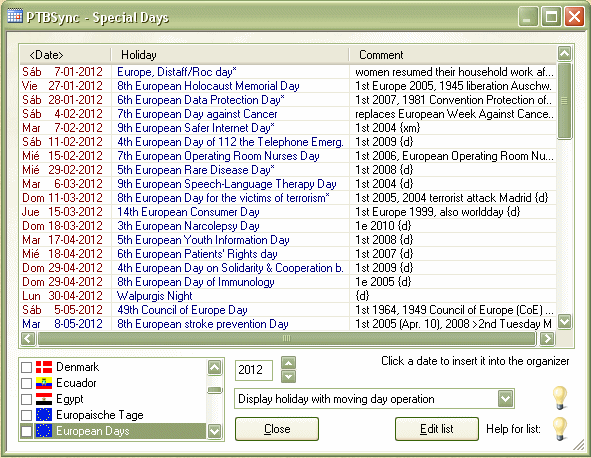This screenshot has height=458, width=591.
Task: Click the horizontal scroll left arrow
Action: 28,339
